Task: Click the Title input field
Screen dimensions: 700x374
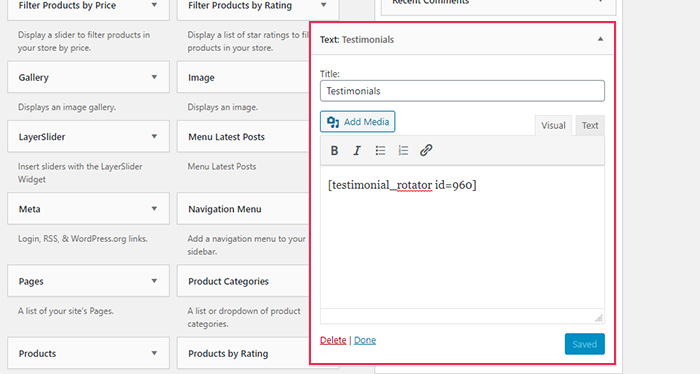Action: pos(462,91)
